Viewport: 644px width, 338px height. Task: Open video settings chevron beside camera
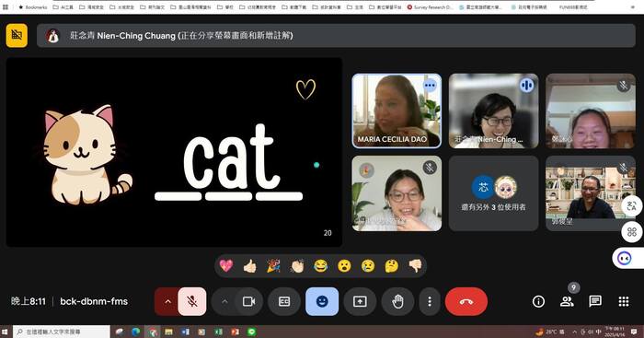coord(224,301)
